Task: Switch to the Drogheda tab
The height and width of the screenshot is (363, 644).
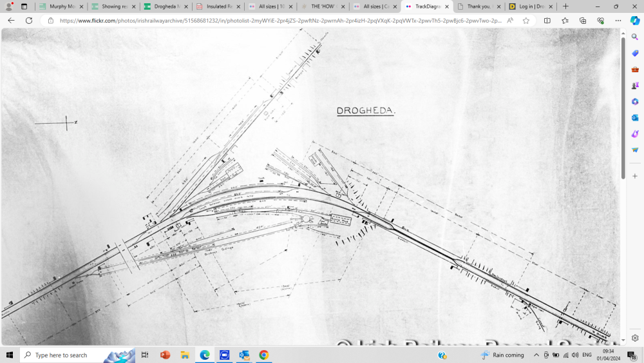Action: 166,6
